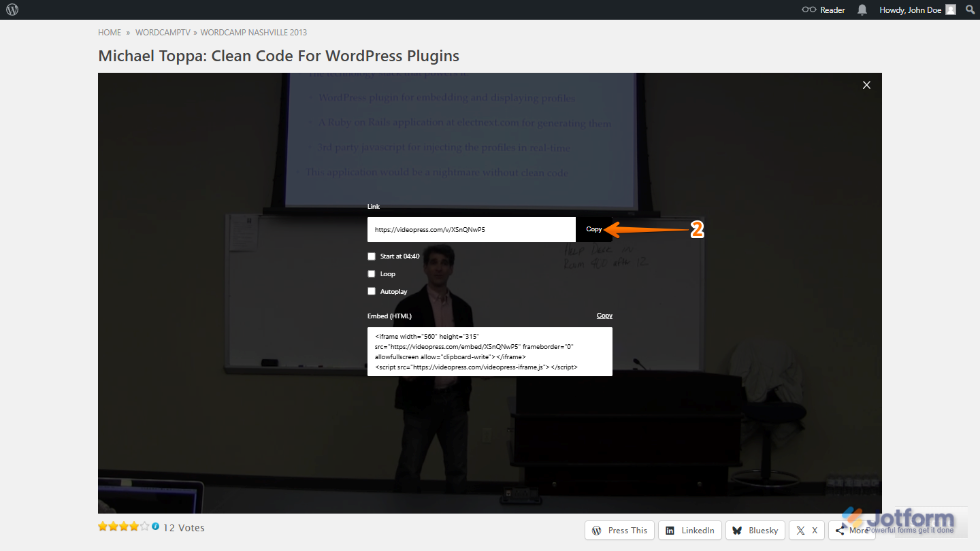Image resolution: width=980 pixels, height=551 pixels.
Task: Enable the Autoplay checkbox
Action: (372, 291)
